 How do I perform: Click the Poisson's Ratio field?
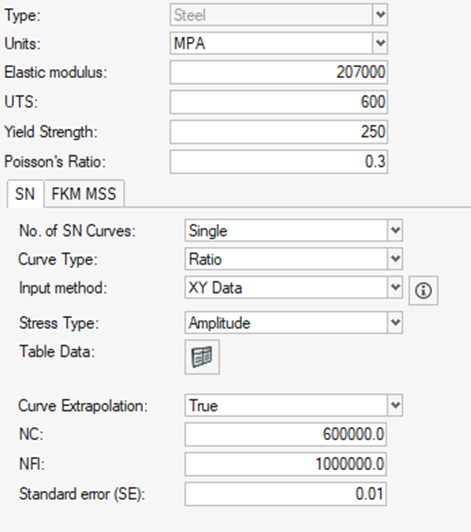(279, 162)
